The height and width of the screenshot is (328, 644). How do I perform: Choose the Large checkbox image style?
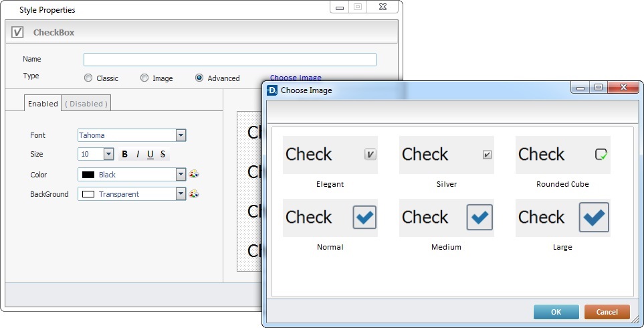(x=562, y=218)
